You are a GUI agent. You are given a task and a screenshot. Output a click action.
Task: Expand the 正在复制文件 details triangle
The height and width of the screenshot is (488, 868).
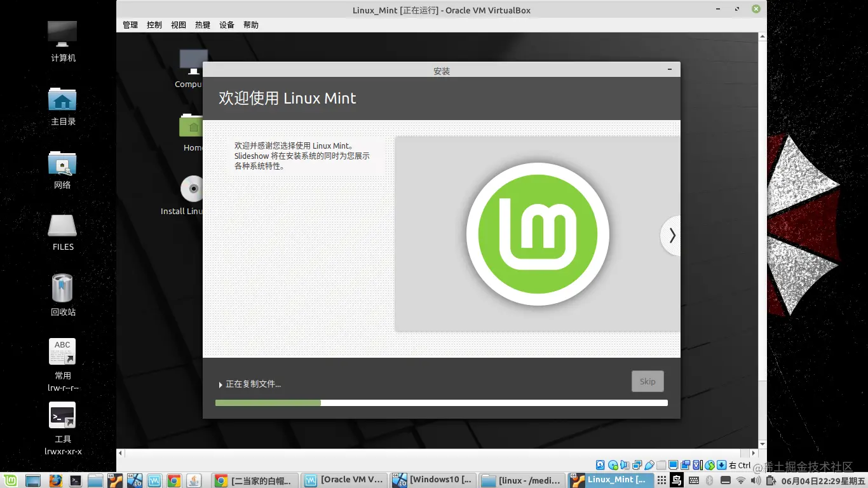(220, 384)
